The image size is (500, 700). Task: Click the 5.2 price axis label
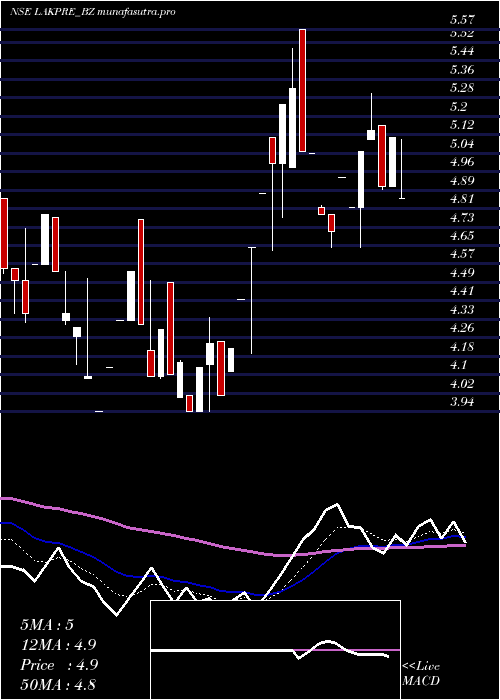tap(458, 106)
